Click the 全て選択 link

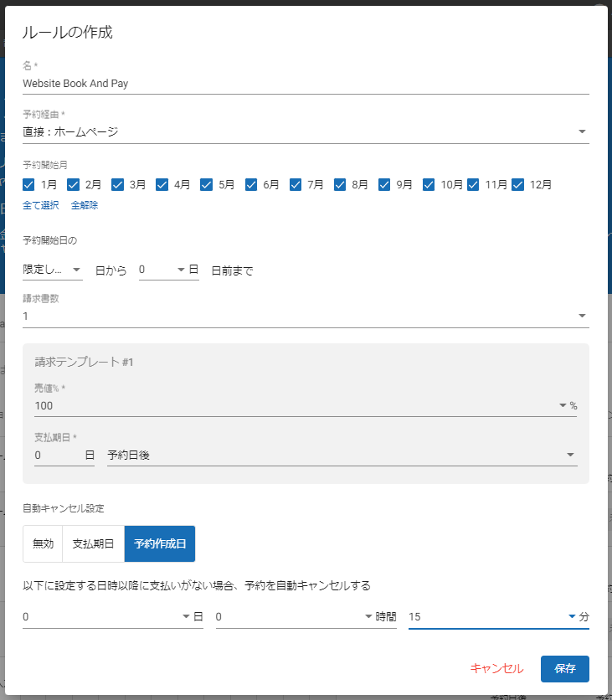[x=40, y=205]
